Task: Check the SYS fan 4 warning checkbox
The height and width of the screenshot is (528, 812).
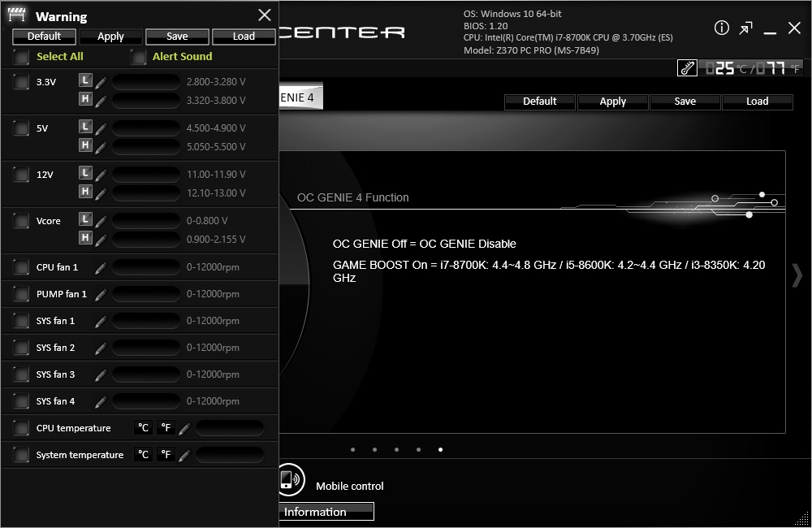Action: pyautogui.click(x=21, y=401)
